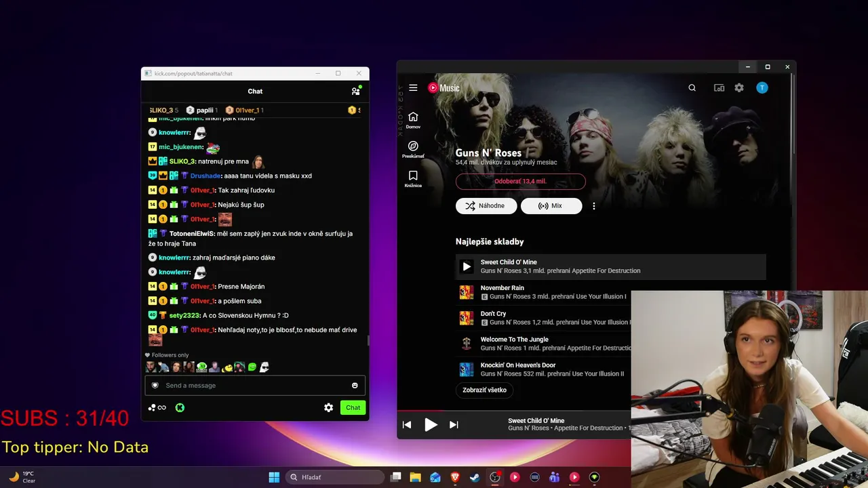
Task: Open the cast to device icon
Action: [x=719, y=87]
